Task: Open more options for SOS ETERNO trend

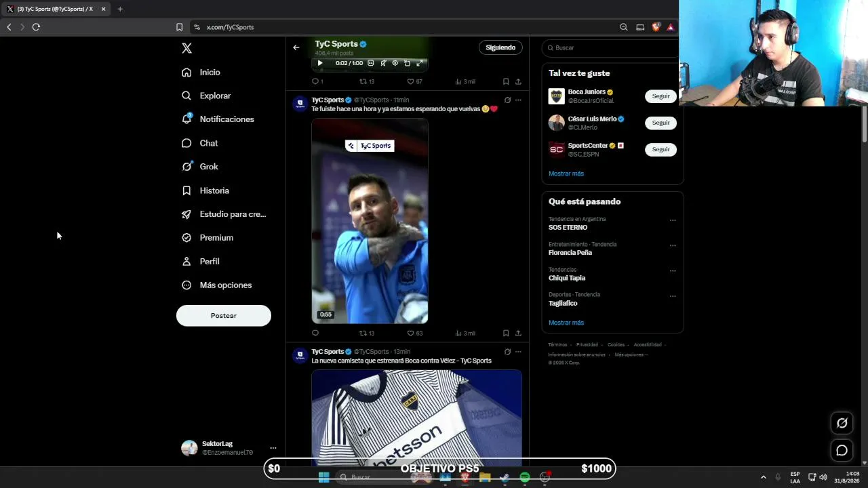Action: coord(673,220)
